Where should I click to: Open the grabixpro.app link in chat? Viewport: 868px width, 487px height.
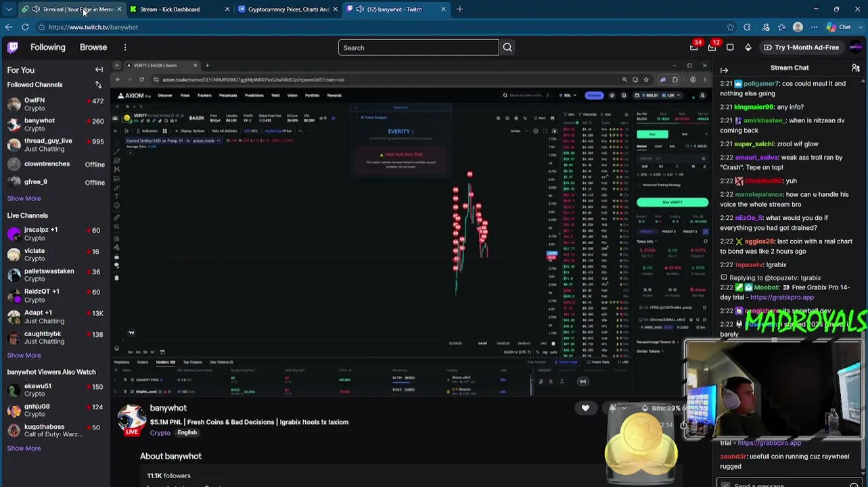coord(781,297)
